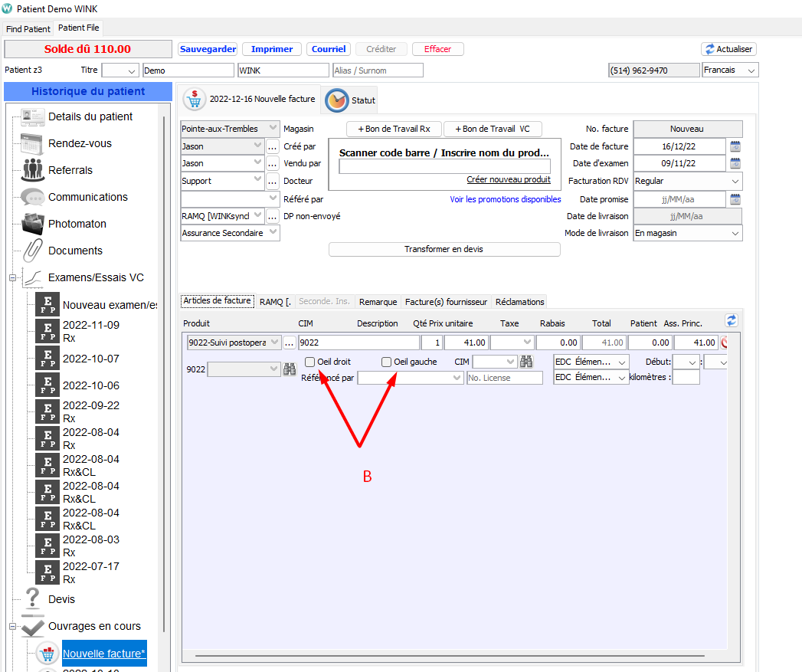Click the barcode scanner product input field
Viewport: 802px width, 672px height.
click(444, 166)
